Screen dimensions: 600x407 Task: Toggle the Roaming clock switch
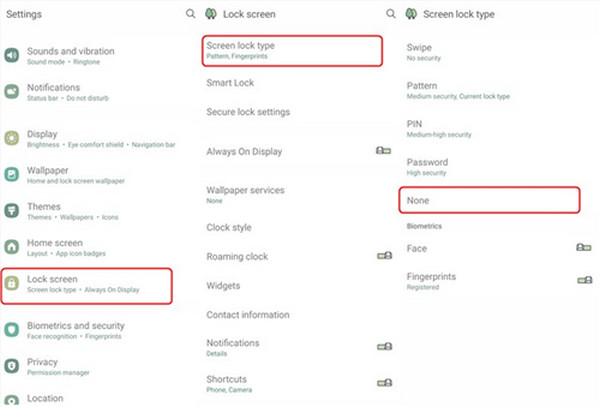pyautogui.click(x=385, y=255)
